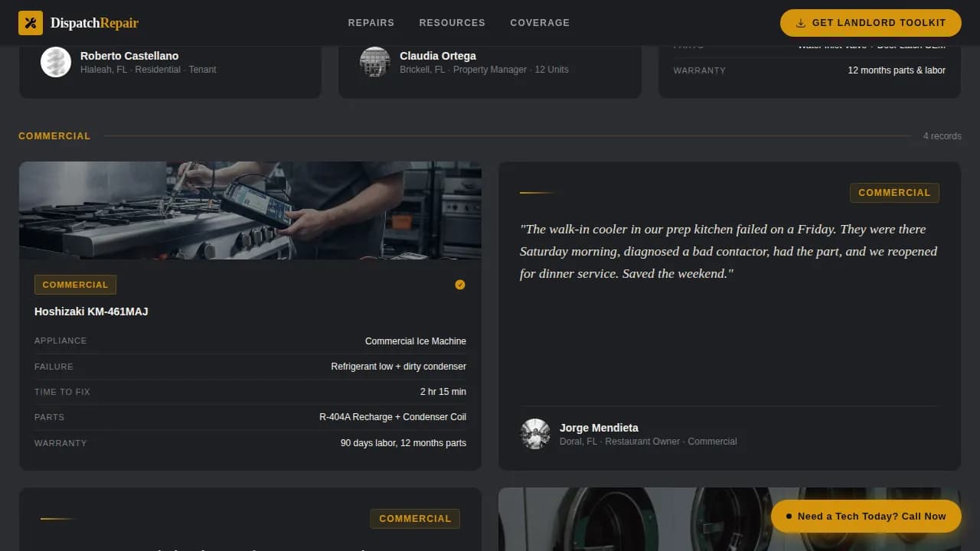Open the laundry machines photo
The image size is (980, 551).
point(729,520)
